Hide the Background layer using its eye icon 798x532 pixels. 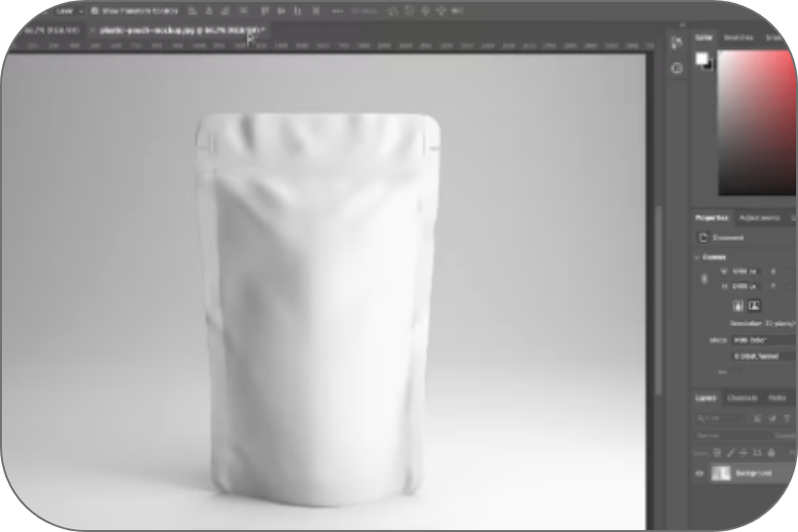click(699, 473)
